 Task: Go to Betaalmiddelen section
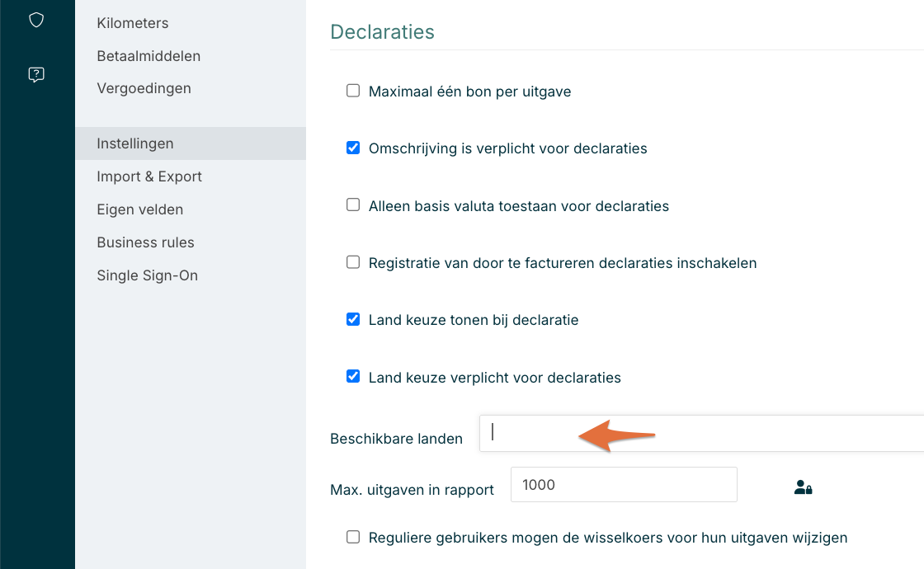(148, 56)
